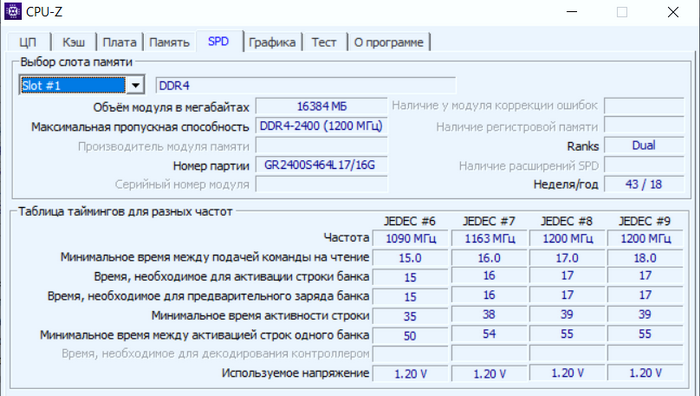Click the Частота row label
700x396 pixels.
346,238
